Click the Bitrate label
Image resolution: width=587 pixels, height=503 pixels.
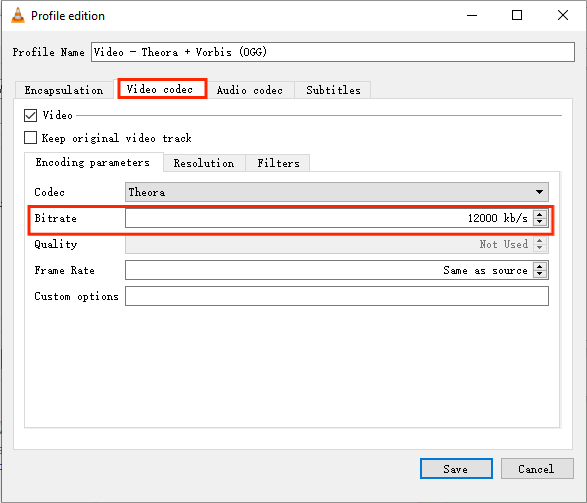pyautogui.click(x=55, y=218)
